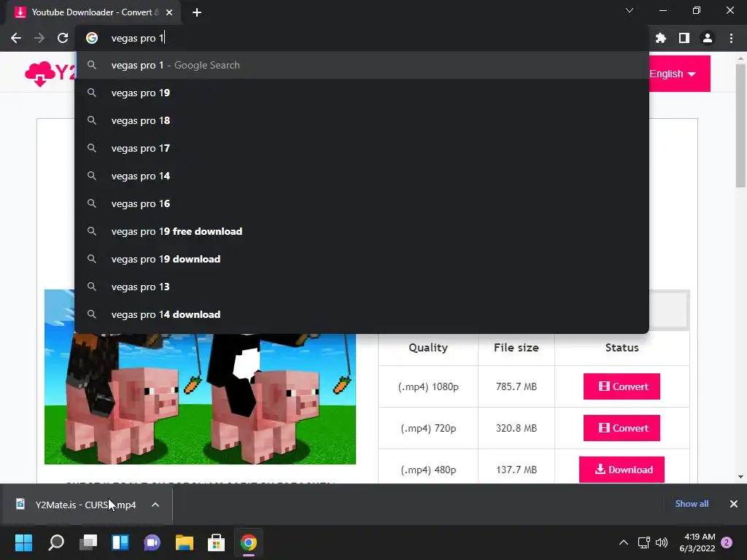This screenshot has width=747, height=560.
Task: Open the clock showing 4:19 AM
Action: [x=697, y=542]
